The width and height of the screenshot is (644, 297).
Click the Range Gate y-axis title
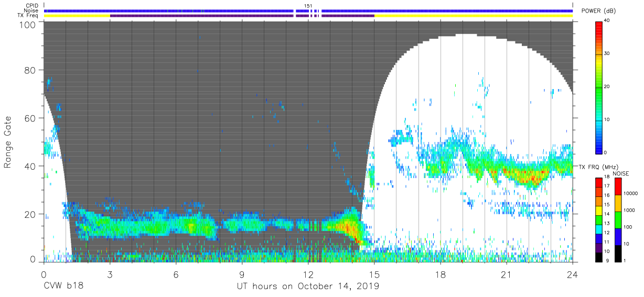click(8, 142)
